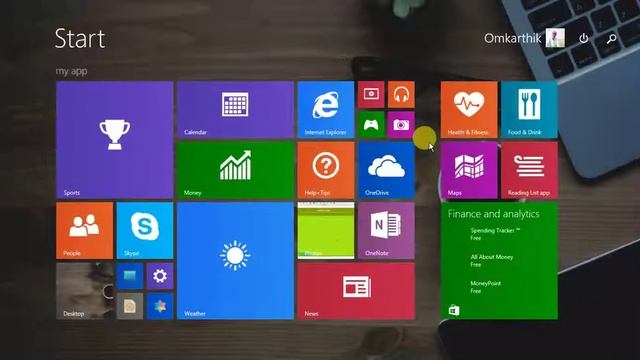
Task: Open the Reading List app tile
Action: point(529,170)
